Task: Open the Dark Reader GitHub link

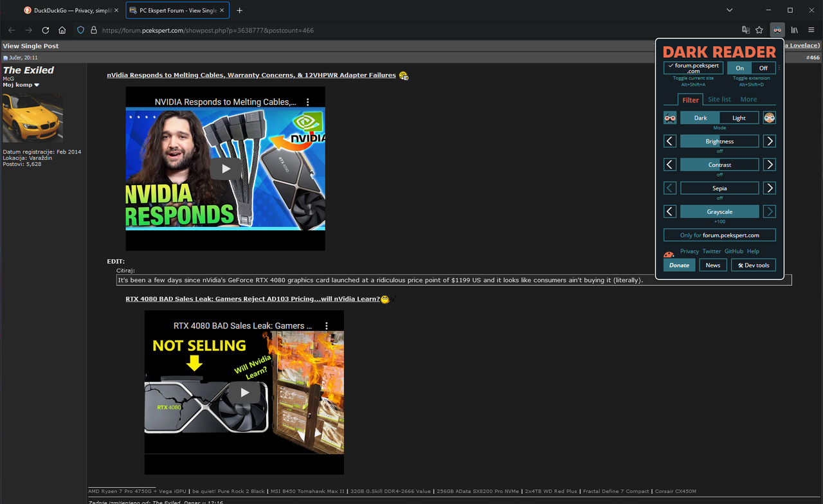Action: point(733,251)
